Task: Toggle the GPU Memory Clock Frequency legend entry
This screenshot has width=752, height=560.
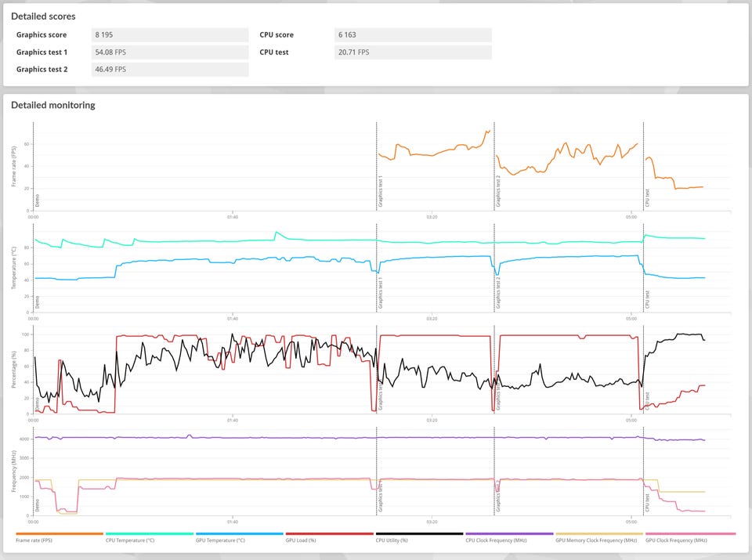Action: [x=599, y=537]
